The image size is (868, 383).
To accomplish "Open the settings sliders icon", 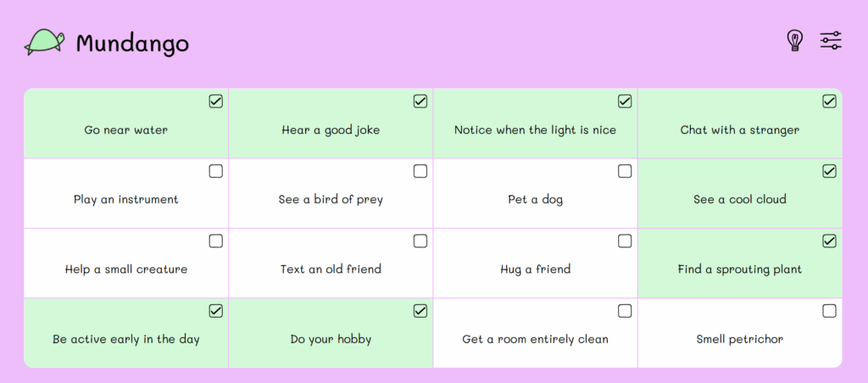I will click(x=831, y=40).
